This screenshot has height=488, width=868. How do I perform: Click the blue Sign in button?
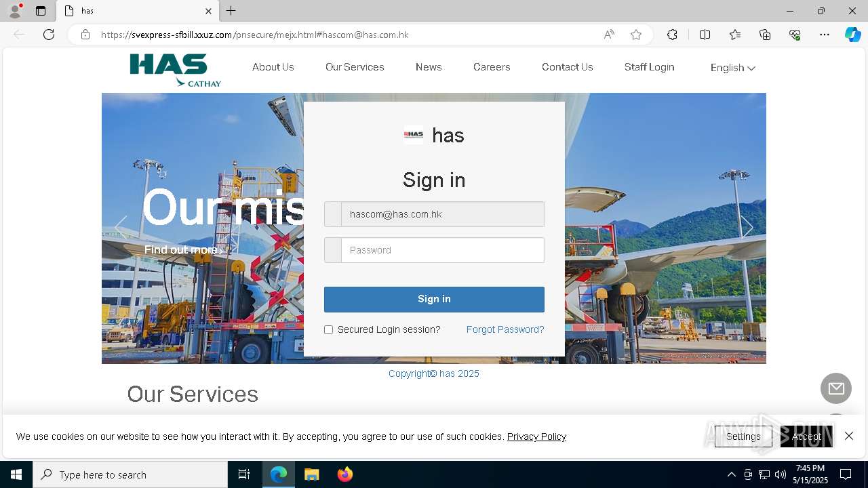pyautogui.click(x=434, y=299)
